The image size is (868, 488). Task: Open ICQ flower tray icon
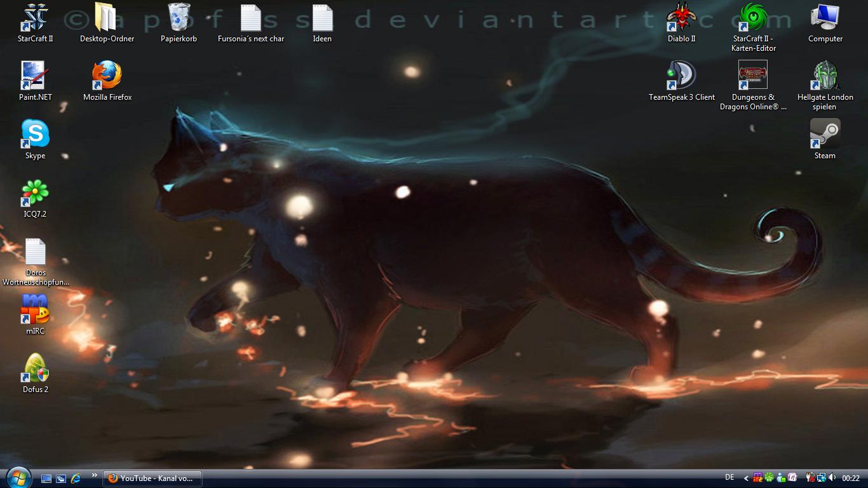pos(769,477)
